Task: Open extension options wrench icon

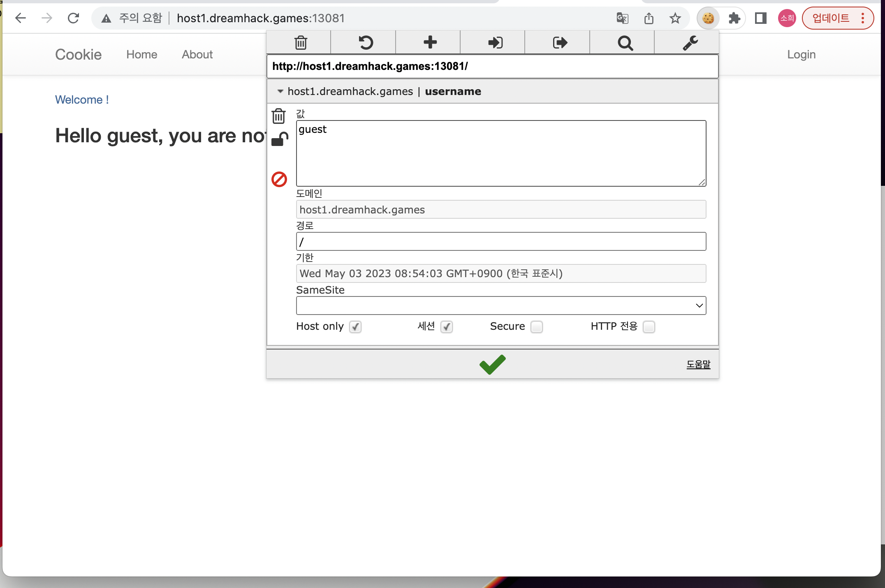Action: (x=690, y=42)
